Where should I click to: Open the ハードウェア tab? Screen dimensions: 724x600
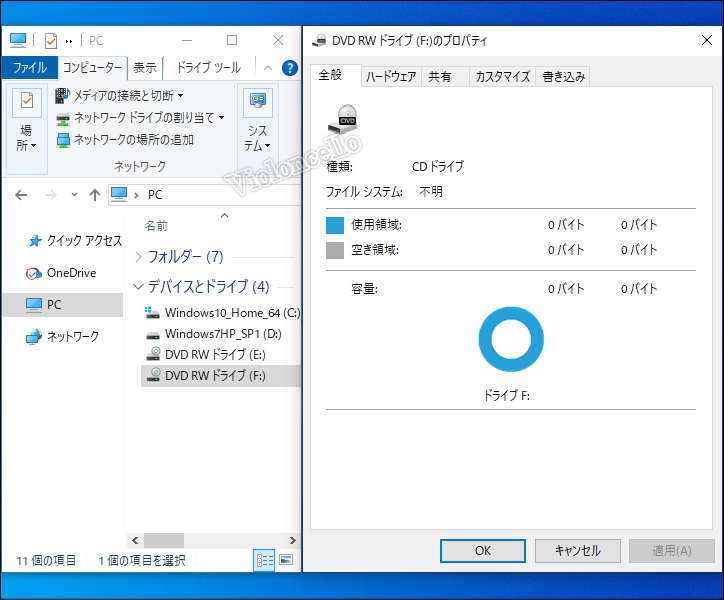391,77
